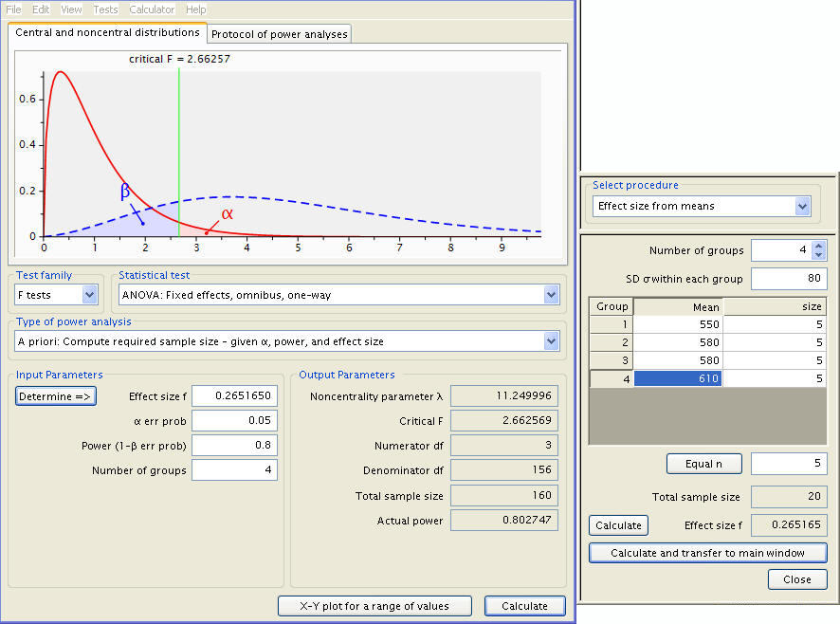The width and height of the screenshot is (840, 624).
Task: Open the Tests menu
Action: [104, 9]
